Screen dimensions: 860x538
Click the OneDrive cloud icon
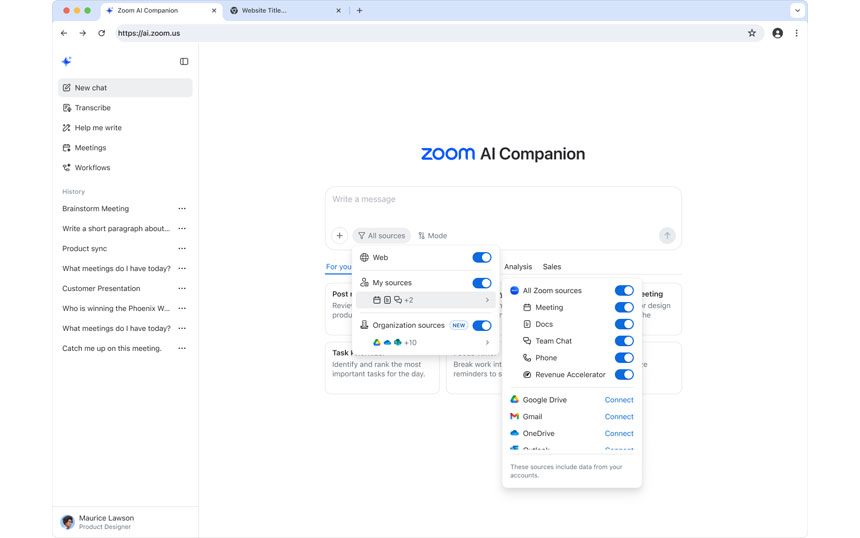tap(514, 433)
